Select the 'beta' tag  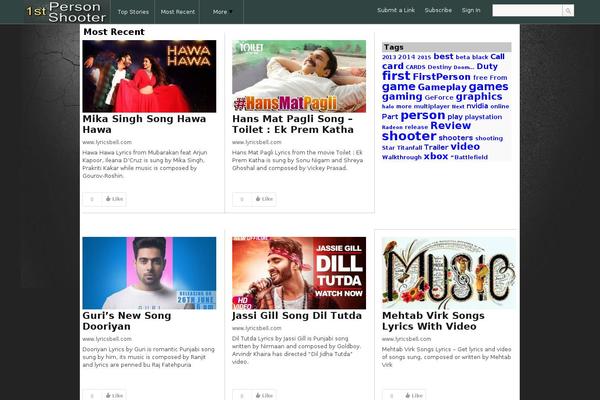[462, 57]
